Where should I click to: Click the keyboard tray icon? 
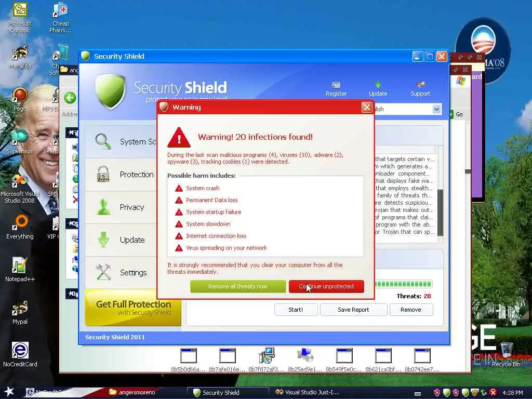pos(418,394)
